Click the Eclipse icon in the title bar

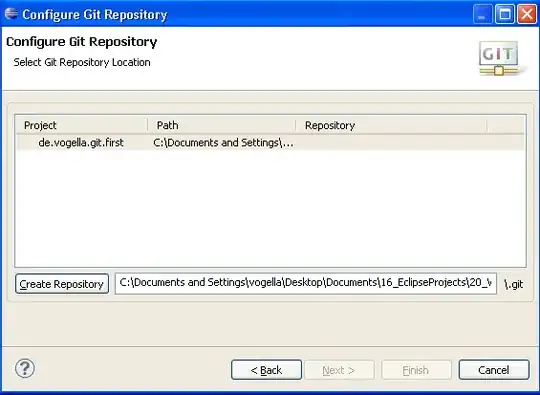pos(11,14)
